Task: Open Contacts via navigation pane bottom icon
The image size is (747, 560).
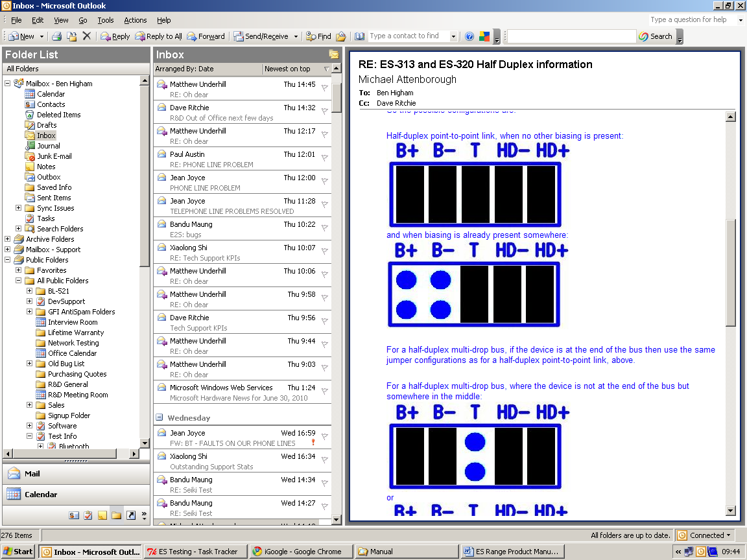Action: pyautogui.click(x=74, y=515)
